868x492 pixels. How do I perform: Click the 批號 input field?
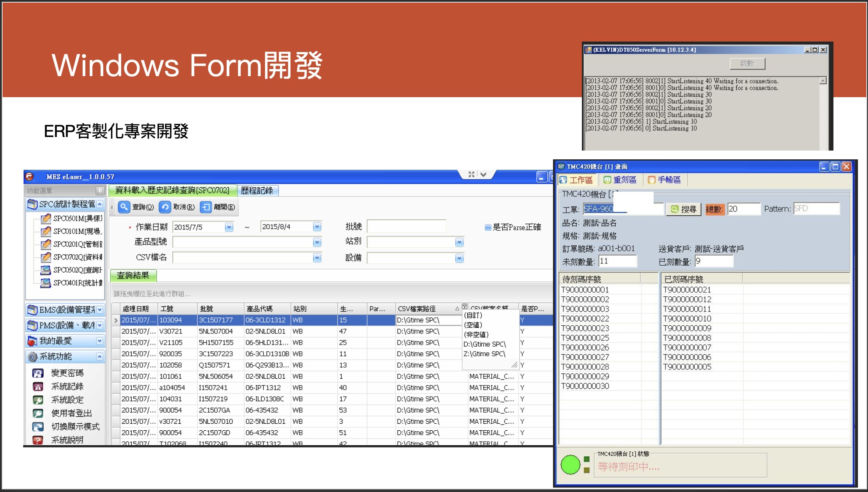point(406,226)
